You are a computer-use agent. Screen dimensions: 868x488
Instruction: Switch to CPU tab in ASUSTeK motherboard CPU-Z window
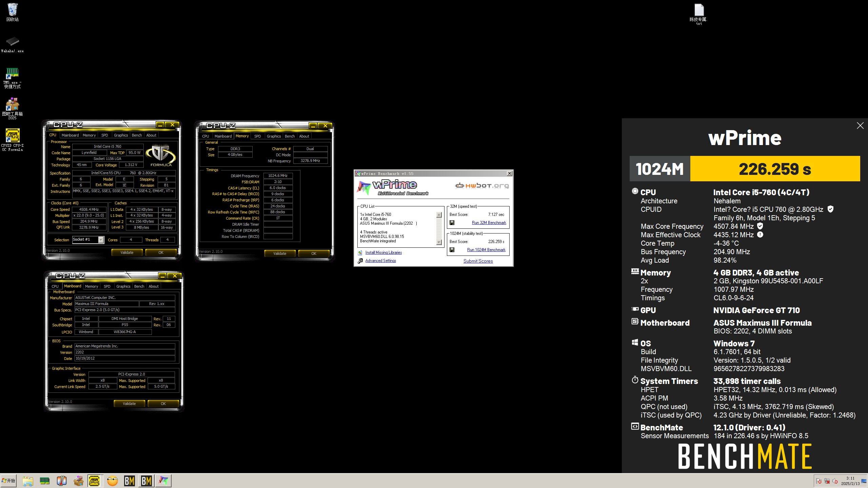55,286
